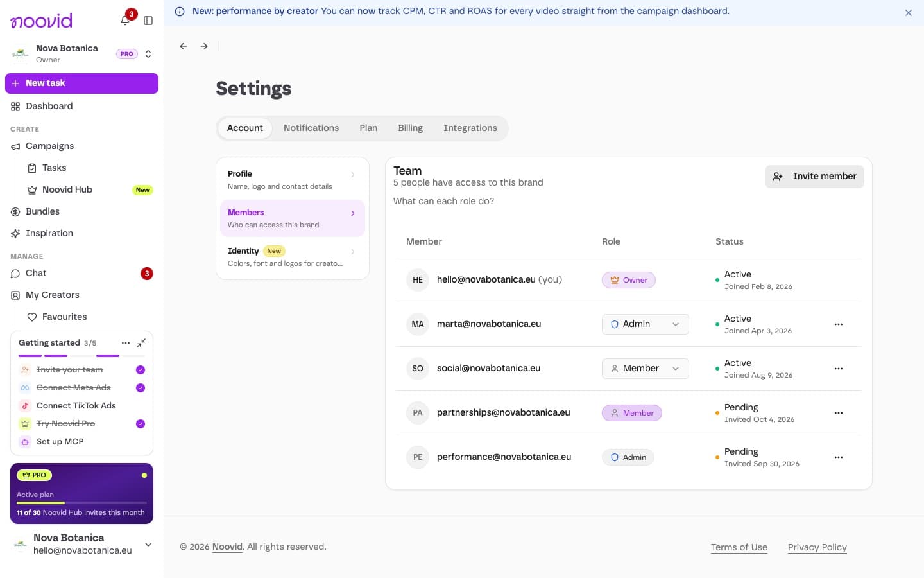This screenshot has width=924, height=578.
Task: Open Chat with 3 unread
Action: point(81,274)
